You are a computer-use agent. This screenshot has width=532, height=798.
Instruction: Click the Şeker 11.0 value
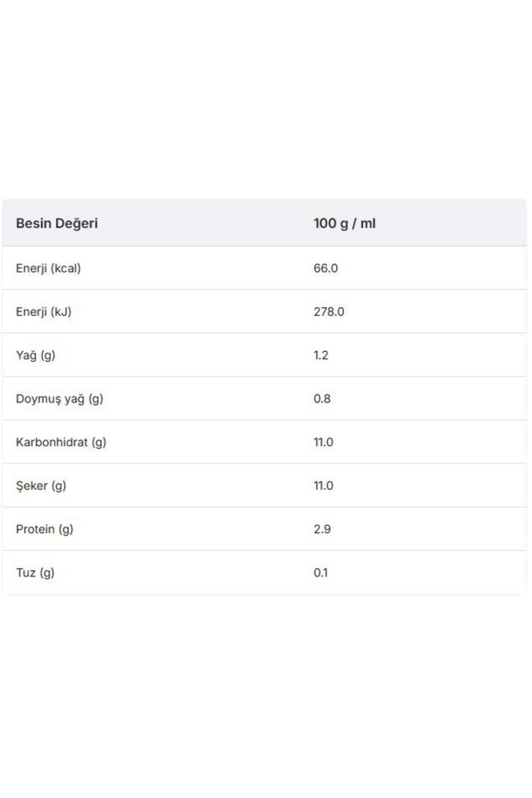323,486
